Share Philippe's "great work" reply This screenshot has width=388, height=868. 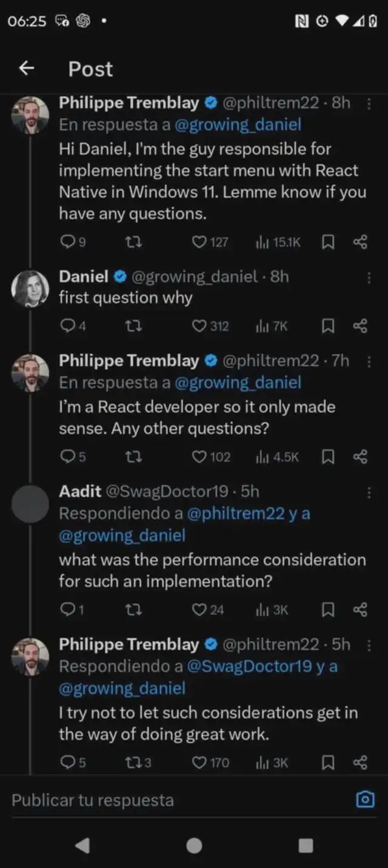coord(360,763)
